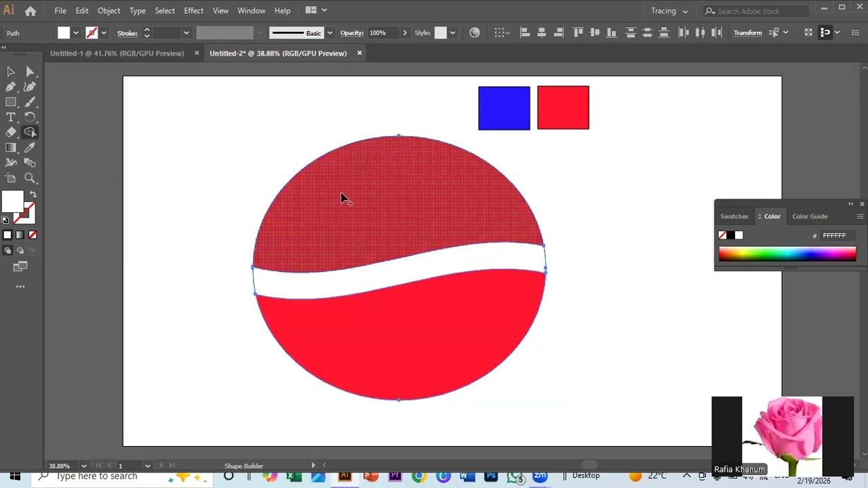
Task: Select the Blend tool
Action: 30,163
